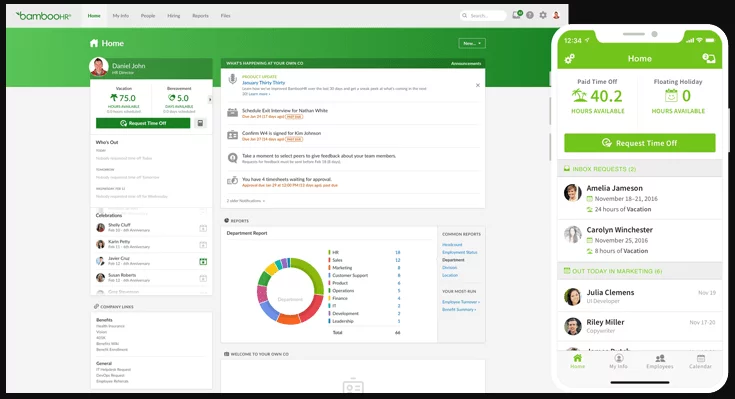Tap the Inbox Requests (2) header
The height and width of the screenshot is (399, 735).
point(640,169)
